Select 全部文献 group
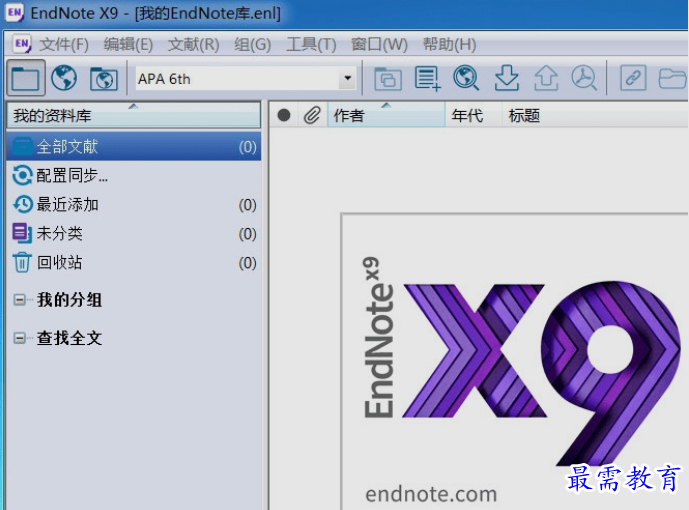The image size is (689, 510). pyautogui.click(x=134, y=146)
